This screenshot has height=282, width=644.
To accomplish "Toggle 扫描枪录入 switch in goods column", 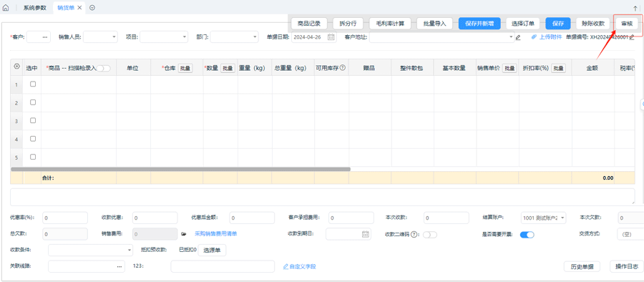I will coord(104,69).
